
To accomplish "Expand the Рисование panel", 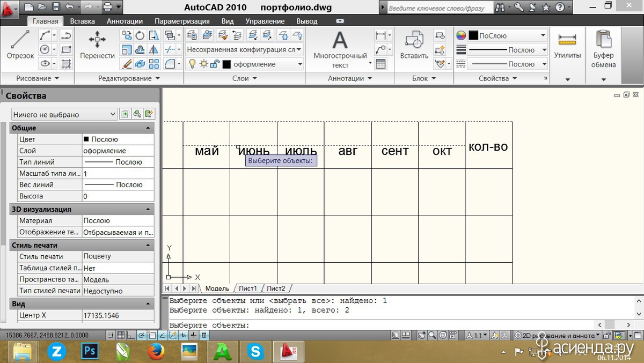I will point(38,78).
